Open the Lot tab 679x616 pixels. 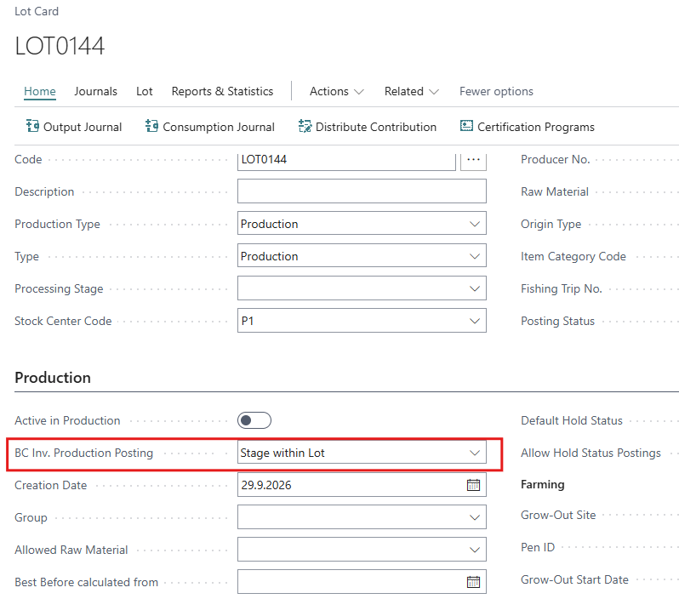coord(144,91)
